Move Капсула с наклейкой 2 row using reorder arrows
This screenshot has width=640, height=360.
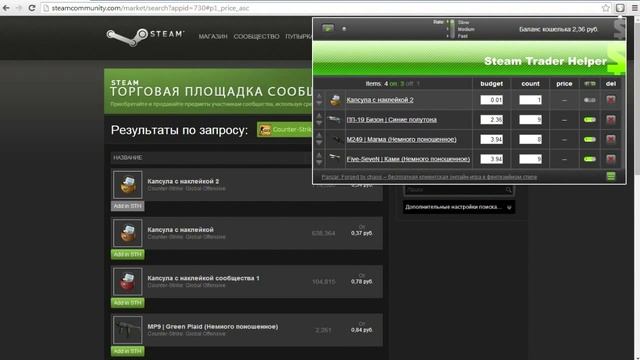click(x=319, y=100)
